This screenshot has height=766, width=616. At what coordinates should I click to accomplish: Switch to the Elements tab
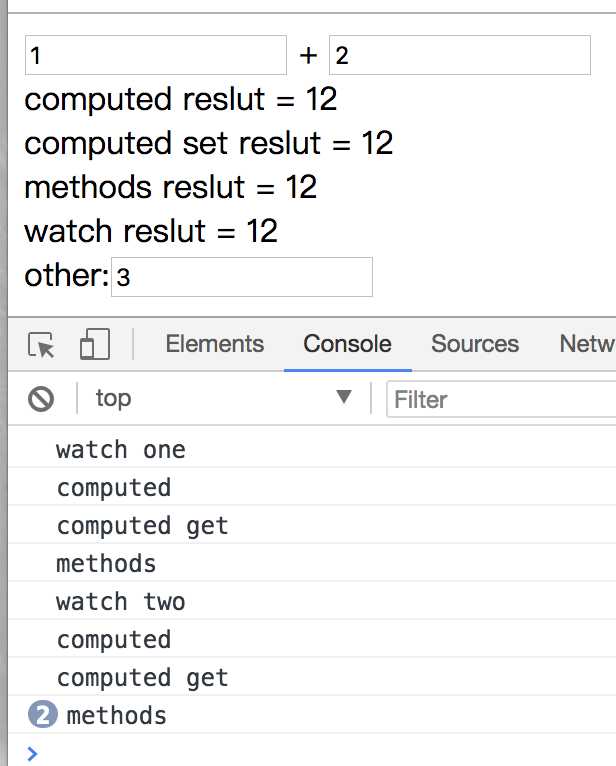[x=214, y=343]
